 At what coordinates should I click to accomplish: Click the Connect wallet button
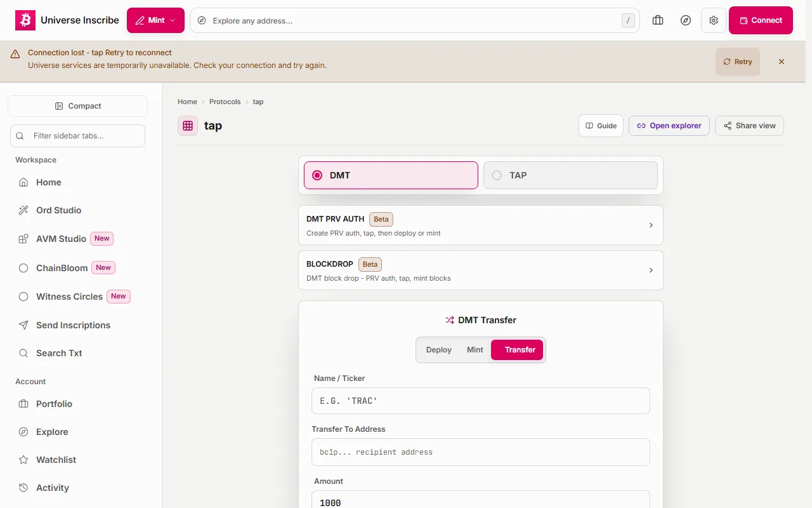pos(761,20)
